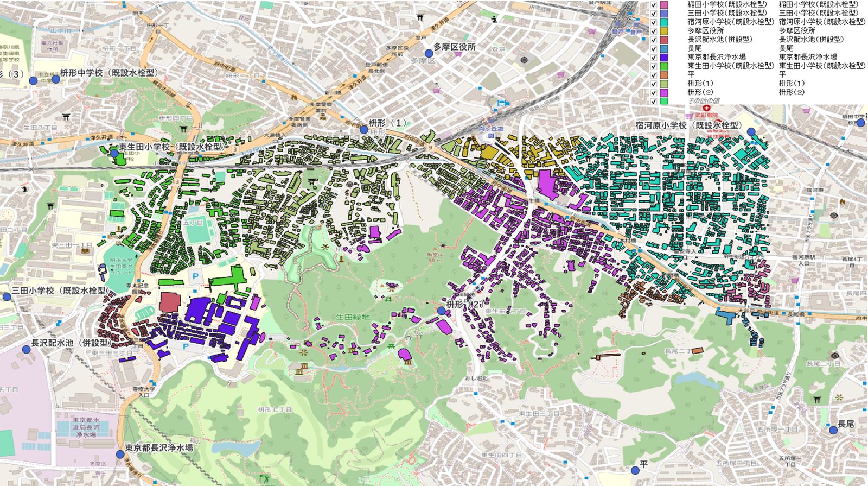Uncheck the 稲田小学校（既設水栓型） legend checkbox
Screen dimensions: 868x486
point(654,4)
